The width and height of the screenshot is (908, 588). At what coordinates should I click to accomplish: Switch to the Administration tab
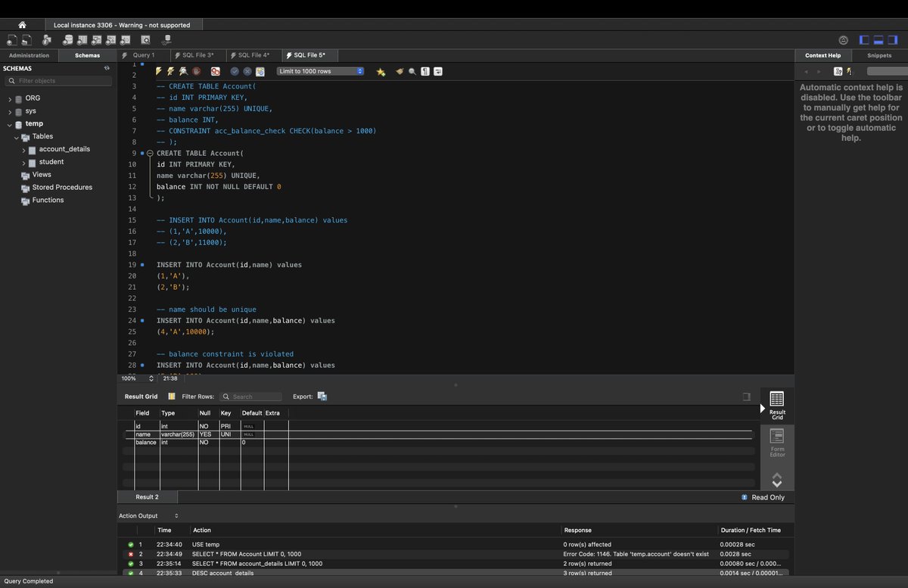tap(29, 55)
